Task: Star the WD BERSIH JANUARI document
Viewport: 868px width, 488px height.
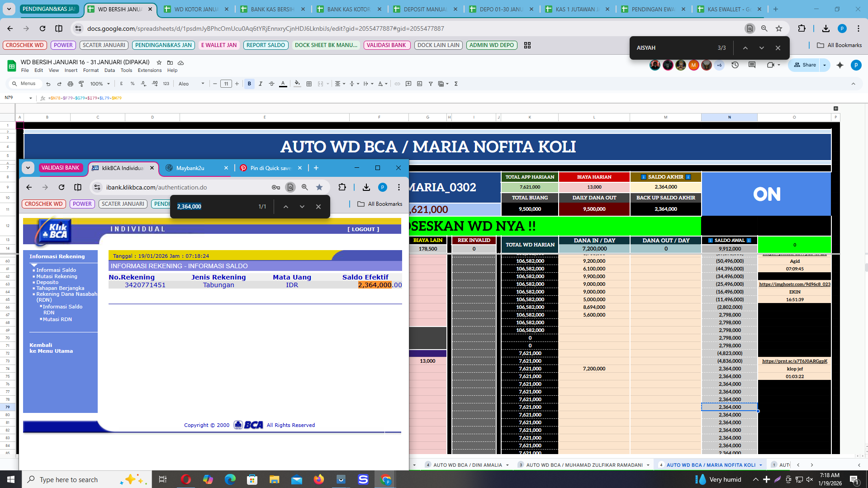Action: point(159,62)
